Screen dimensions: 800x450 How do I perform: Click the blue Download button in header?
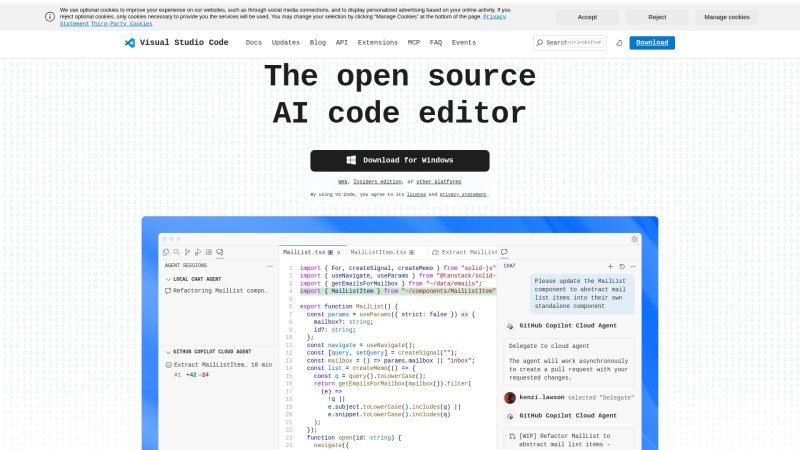coord(652,43)
